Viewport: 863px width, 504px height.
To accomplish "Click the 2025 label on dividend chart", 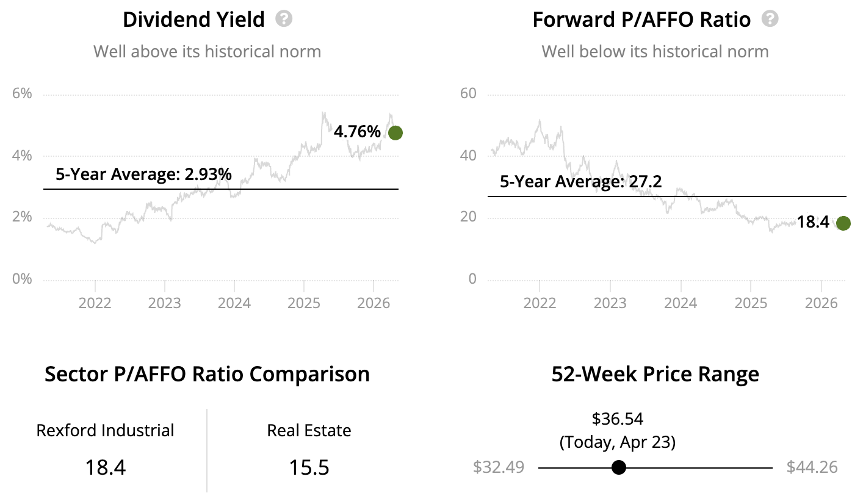I will (304, 303).
